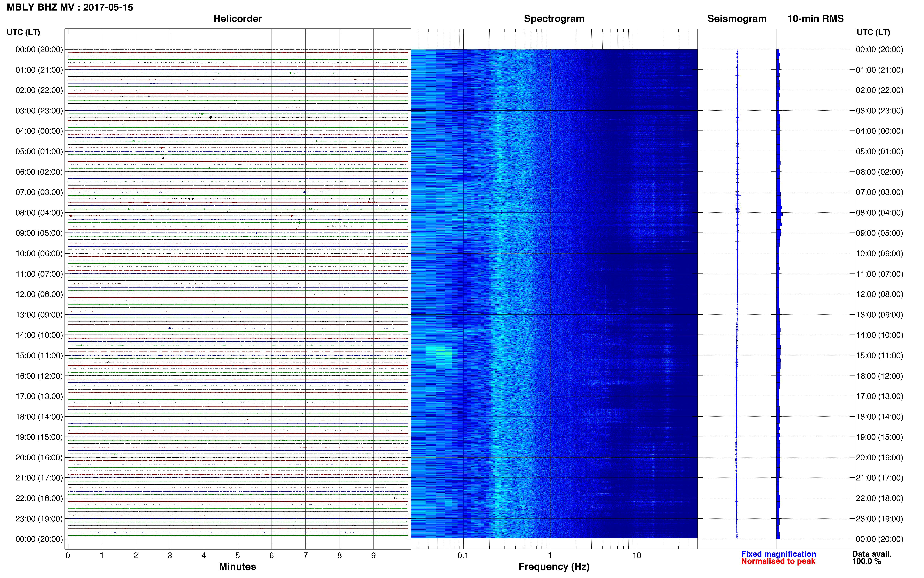Viewport: 924px width, 578px height.
Task: Click left axis label 11:00 (07:00)
Action: [39, 274]
